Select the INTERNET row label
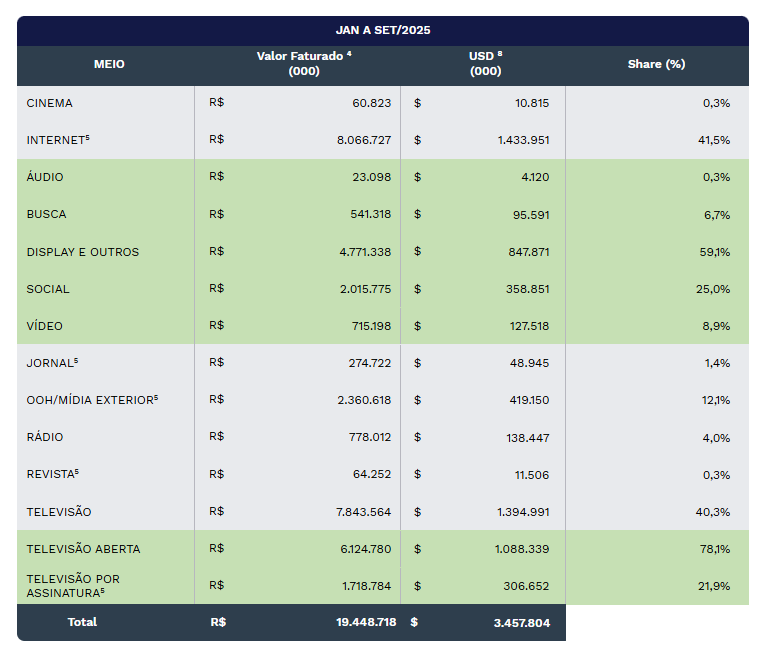 point(58,140)
